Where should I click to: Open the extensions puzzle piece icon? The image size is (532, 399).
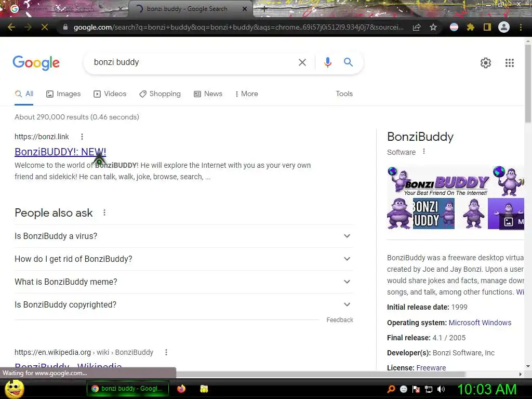[x=470, y=27]
